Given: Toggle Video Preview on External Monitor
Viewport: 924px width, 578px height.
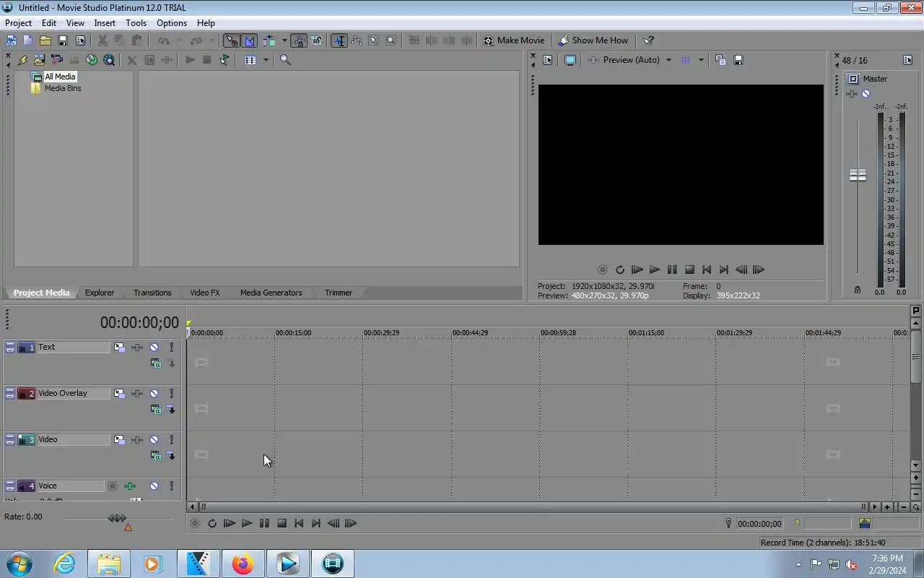Looking at the screenshot, I should pyautogui.click(x=570, y=60).
